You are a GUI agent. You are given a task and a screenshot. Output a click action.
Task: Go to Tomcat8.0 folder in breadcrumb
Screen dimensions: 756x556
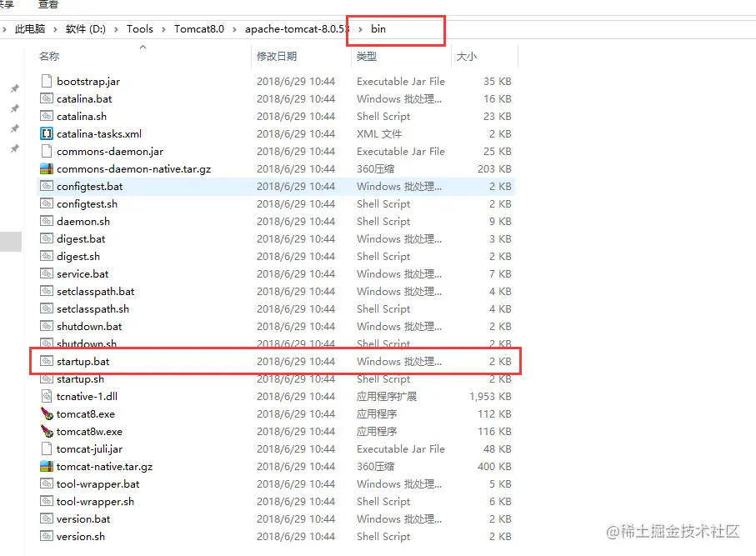coord(199,29)
